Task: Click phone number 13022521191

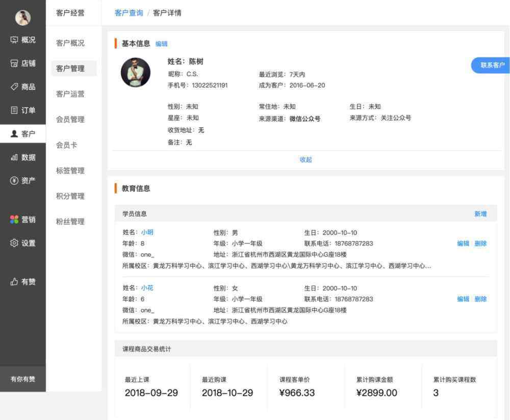Action: (210, 85)
